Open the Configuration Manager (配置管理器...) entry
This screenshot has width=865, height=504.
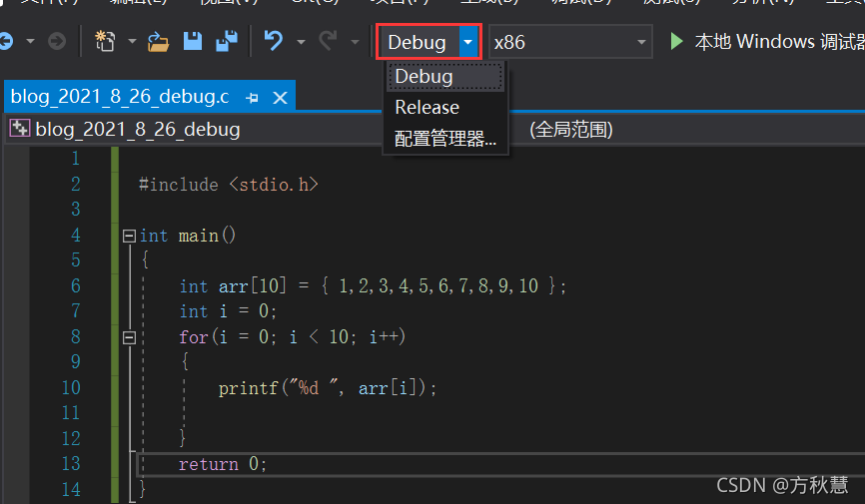(445, 139)
